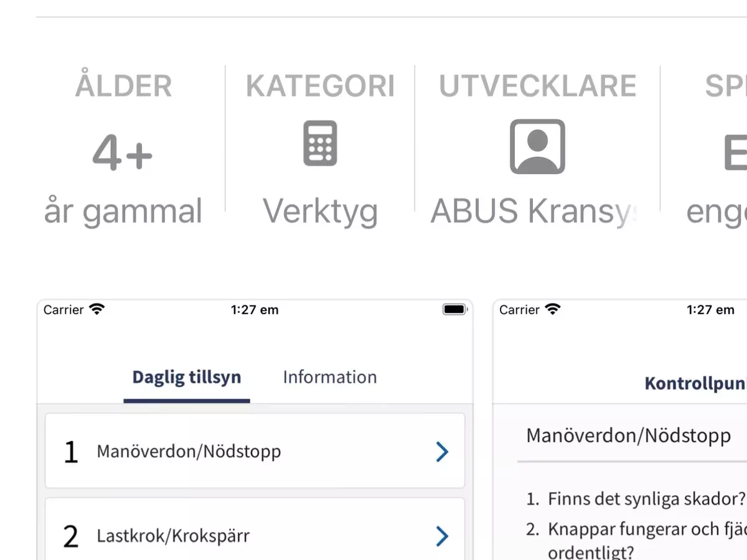
Task: Open the Verktyg category
Action: (x=320, y=212)
